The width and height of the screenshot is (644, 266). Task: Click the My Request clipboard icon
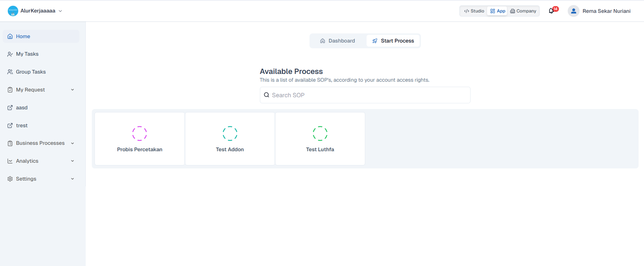click(x=10, y=90)
